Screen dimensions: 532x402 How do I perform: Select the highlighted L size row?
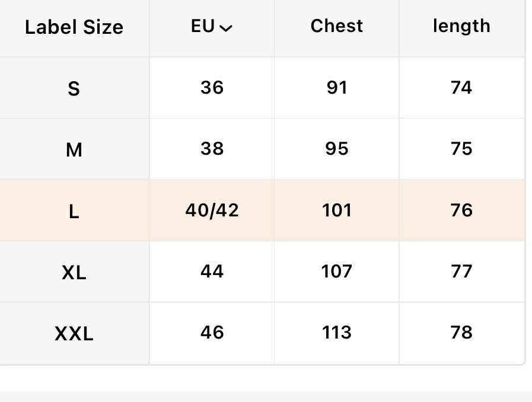coord(74,212)
